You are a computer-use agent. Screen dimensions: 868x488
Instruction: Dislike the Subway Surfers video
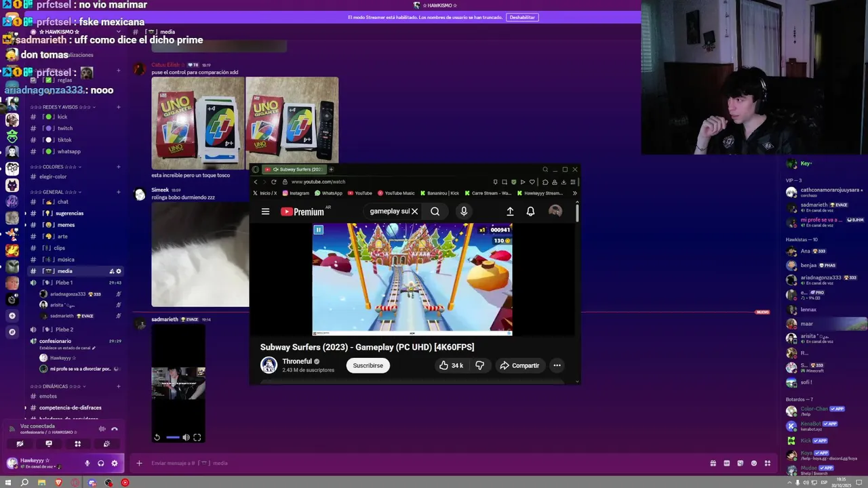click(479, 365)
